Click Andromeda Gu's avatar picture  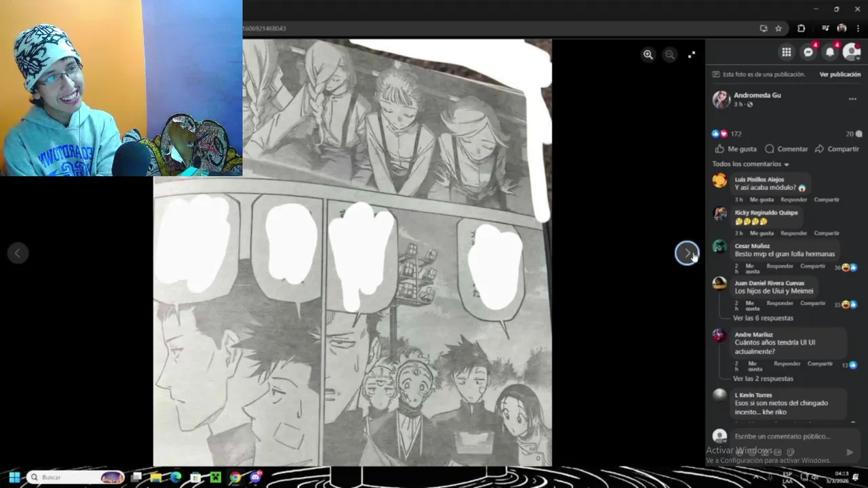[x=721, y=100]
